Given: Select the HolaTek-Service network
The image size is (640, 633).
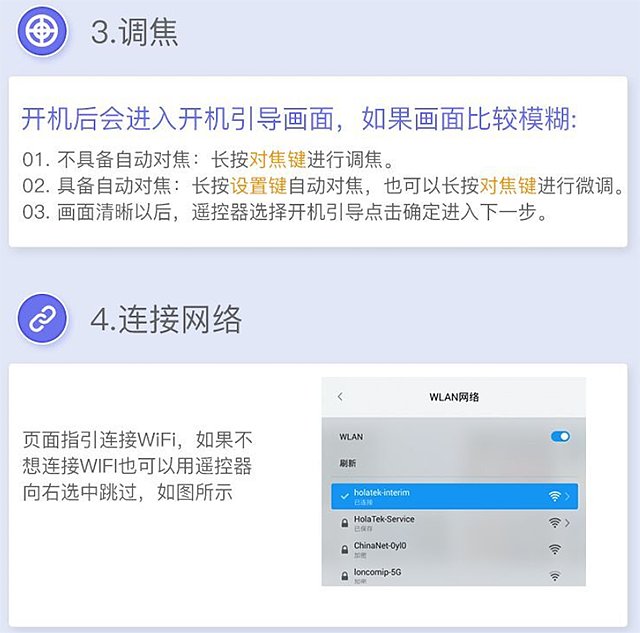Looking at the screenshot, I should (x=455, y=523).
